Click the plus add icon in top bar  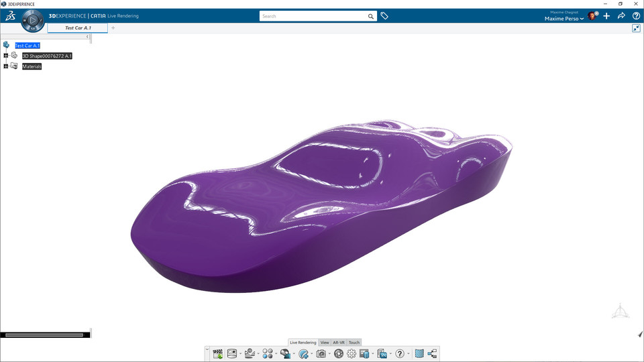[606, 16]
